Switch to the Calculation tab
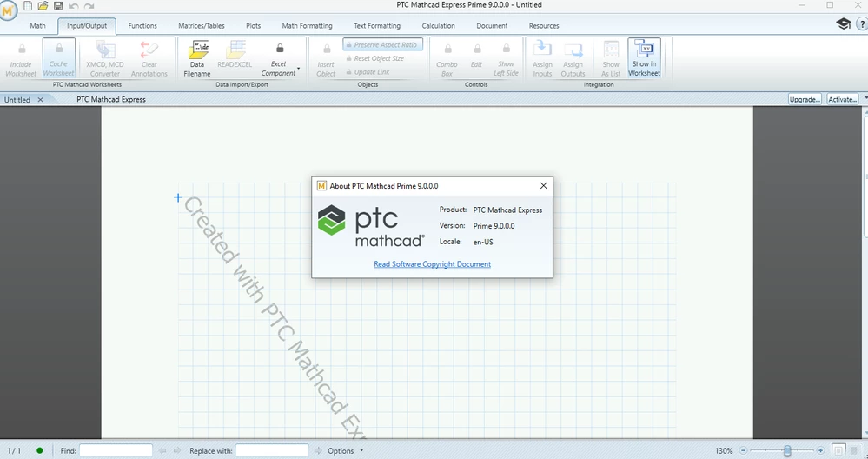Viewport: 868px width, 459px height. [439, 26]
